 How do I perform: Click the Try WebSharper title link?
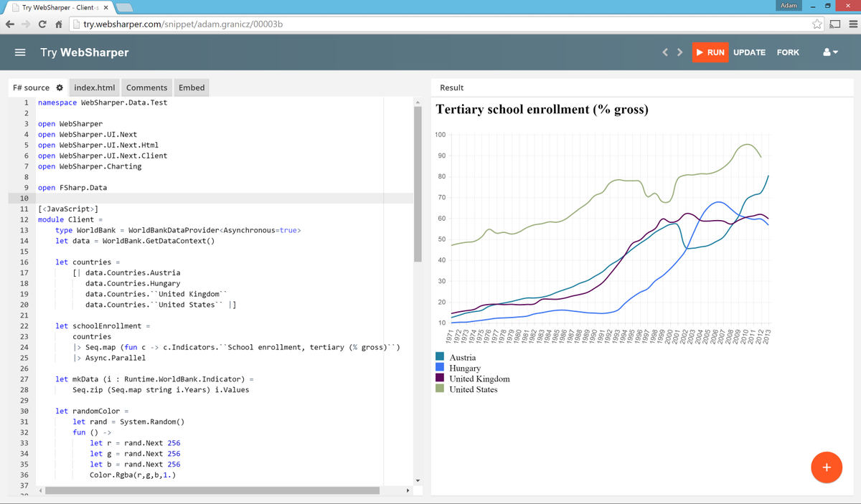click(85, 52)
